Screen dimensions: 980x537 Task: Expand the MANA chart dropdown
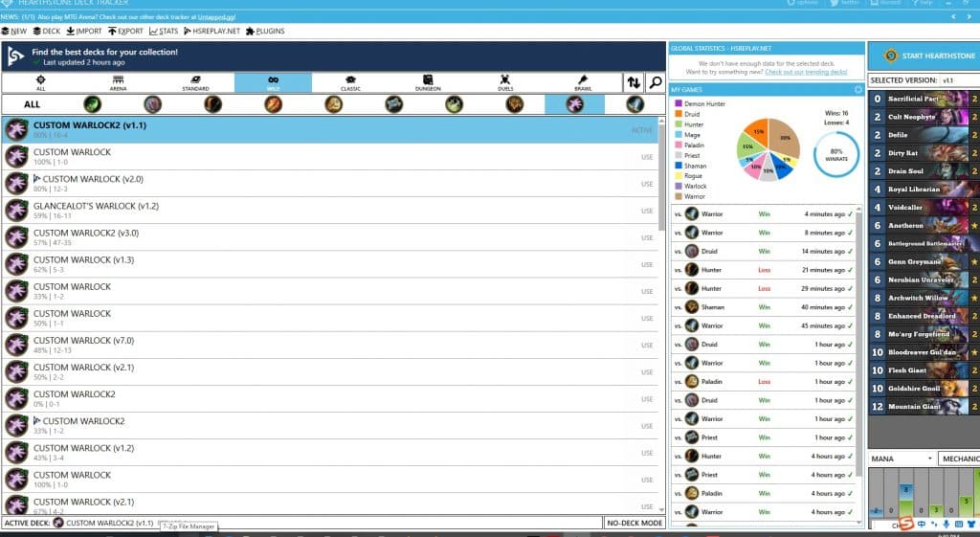point(900,459)
